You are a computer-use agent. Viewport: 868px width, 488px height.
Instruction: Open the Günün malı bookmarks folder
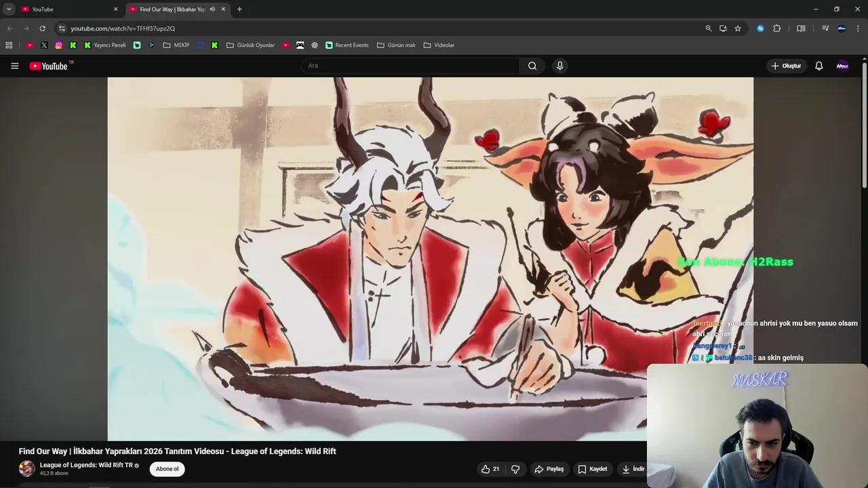tap(396, 45)
